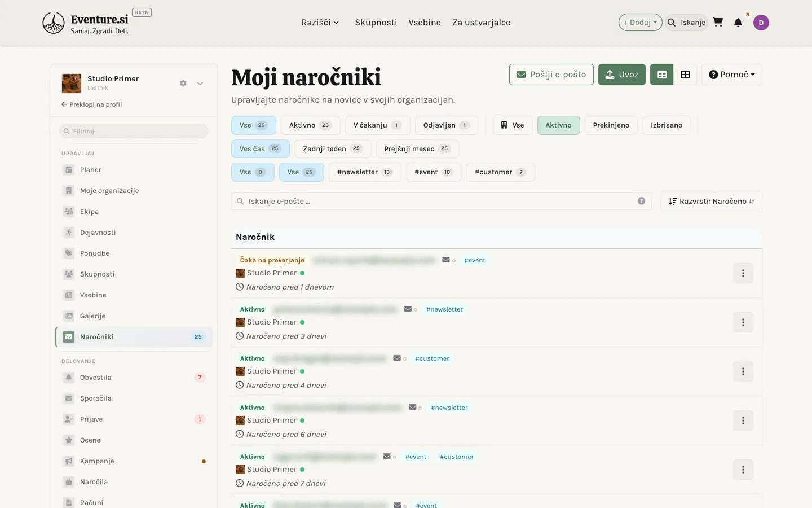Click #event tag on pending subscriber
Viewport: 812px width, 508px height.
[x=475, y=260]
